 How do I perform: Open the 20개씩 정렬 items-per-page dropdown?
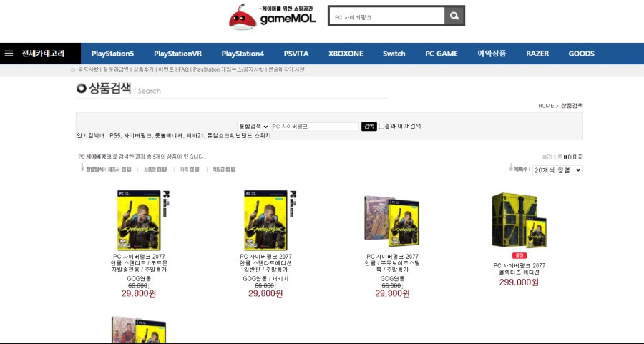(x=557, y=170)
